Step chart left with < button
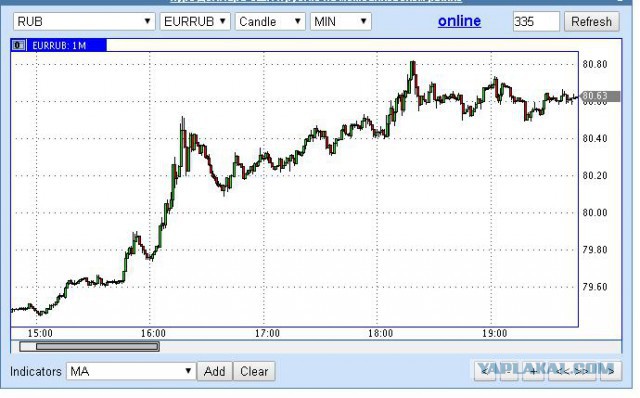The image size is (640, 398). [x=484, y=371]
